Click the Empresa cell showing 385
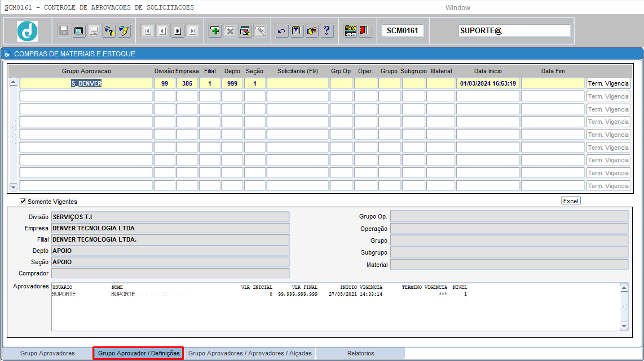 pos(187,84)
